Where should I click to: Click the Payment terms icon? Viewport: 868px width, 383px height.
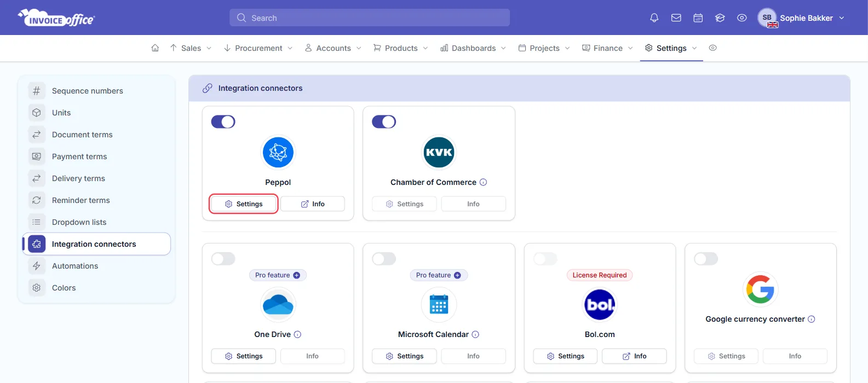click(x=37, y=156)
